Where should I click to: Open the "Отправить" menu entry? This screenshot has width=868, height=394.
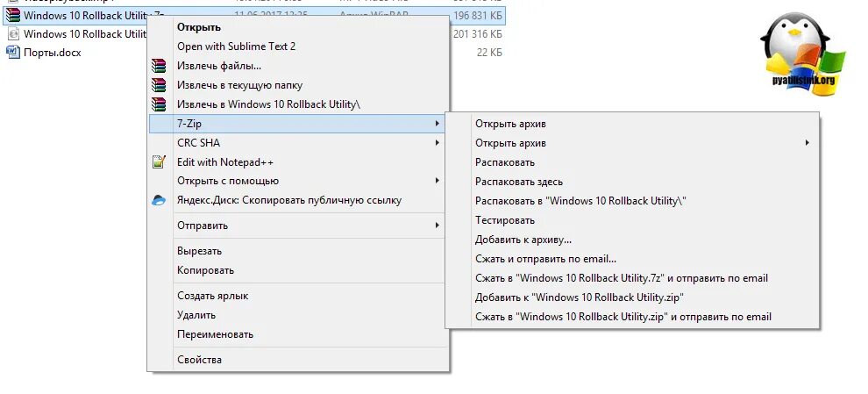coord(298,226)
